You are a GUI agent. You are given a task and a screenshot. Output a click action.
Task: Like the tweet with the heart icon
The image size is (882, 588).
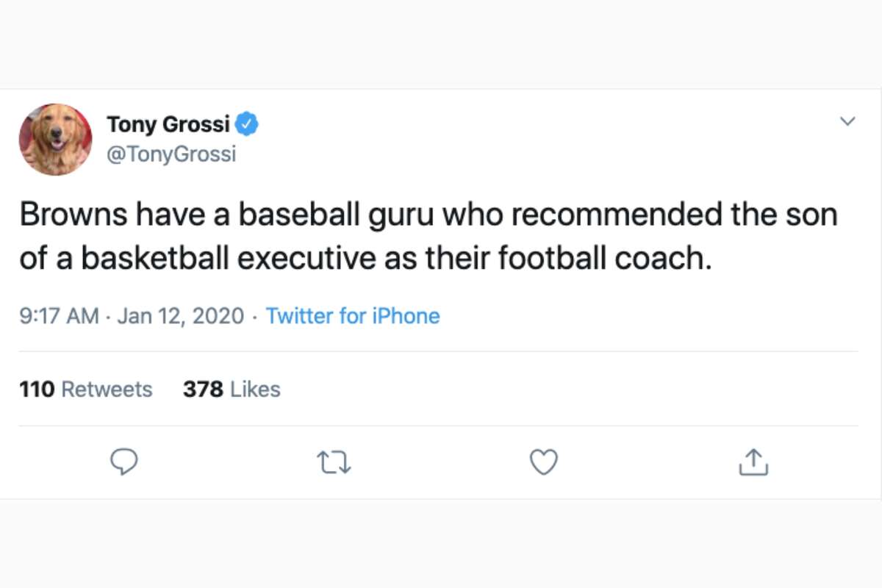pyautogui.click(x=544, y=462)
